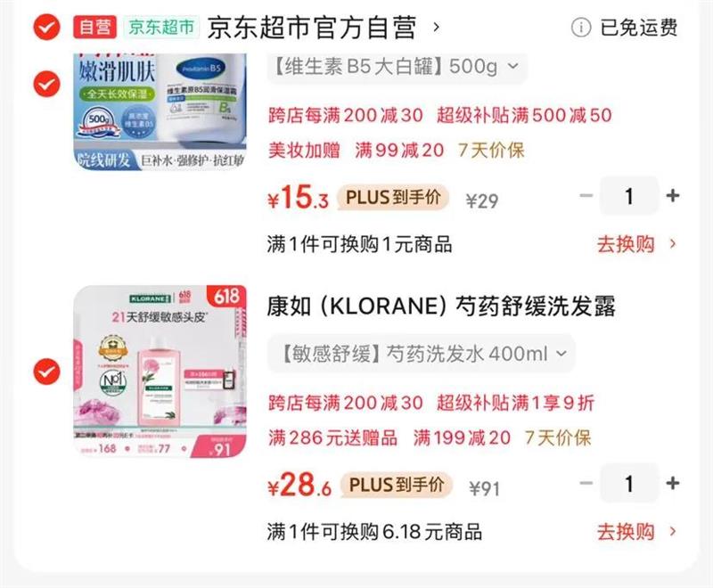Open the 京东超市官方自营 store page chevron

(x=436, y=28)
